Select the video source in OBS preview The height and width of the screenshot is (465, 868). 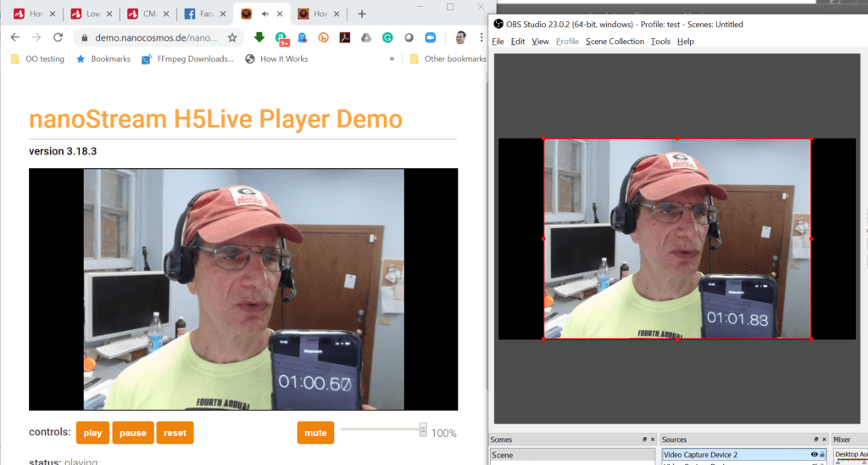click(x=677, y=239)
